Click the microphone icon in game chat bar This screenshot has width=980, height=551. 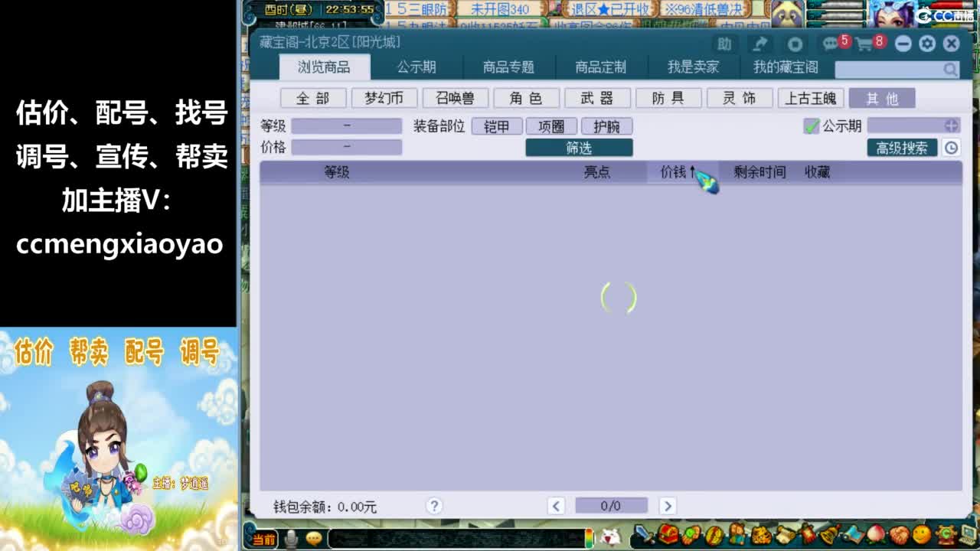pyautogui.click(x=291, y=539)
